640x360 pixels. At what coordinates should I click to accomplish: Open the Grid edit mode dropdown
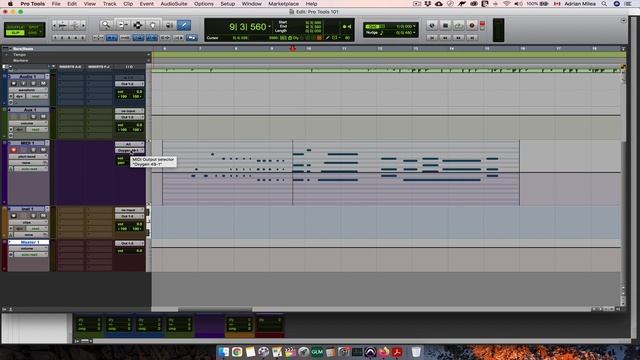click(x=33, y=33)
